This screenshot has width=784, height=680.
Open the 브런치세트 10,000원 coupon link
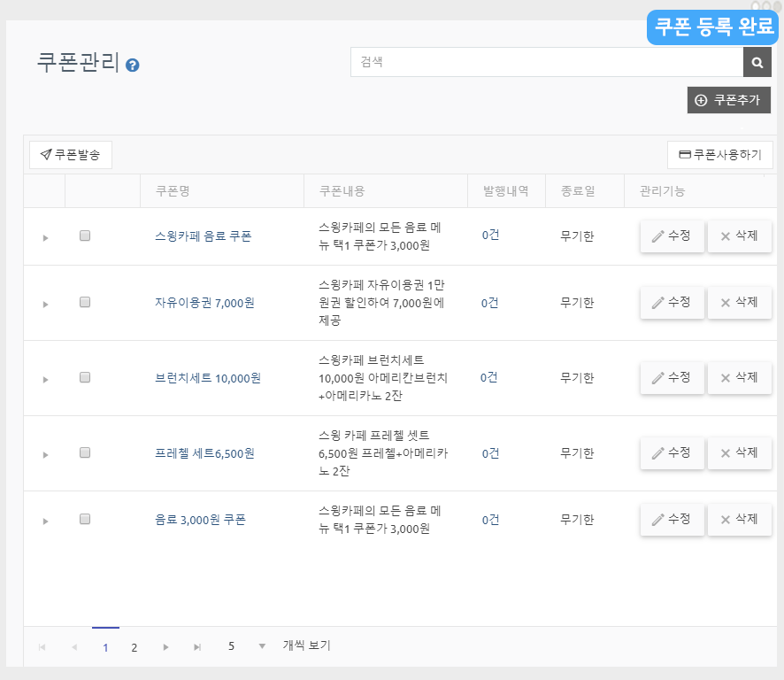[x=207, y=378]
